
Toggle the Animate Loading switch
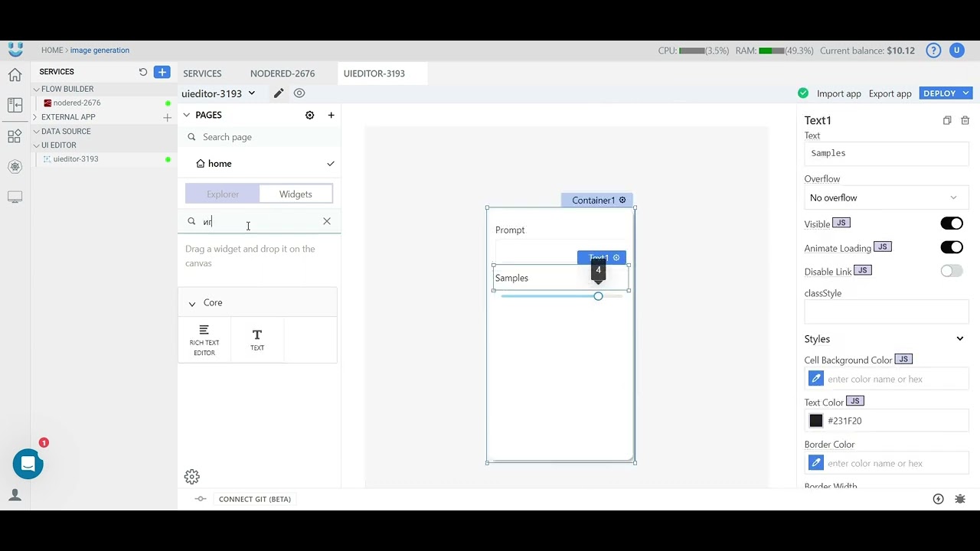pyautogui.click(x=952, y=247)
